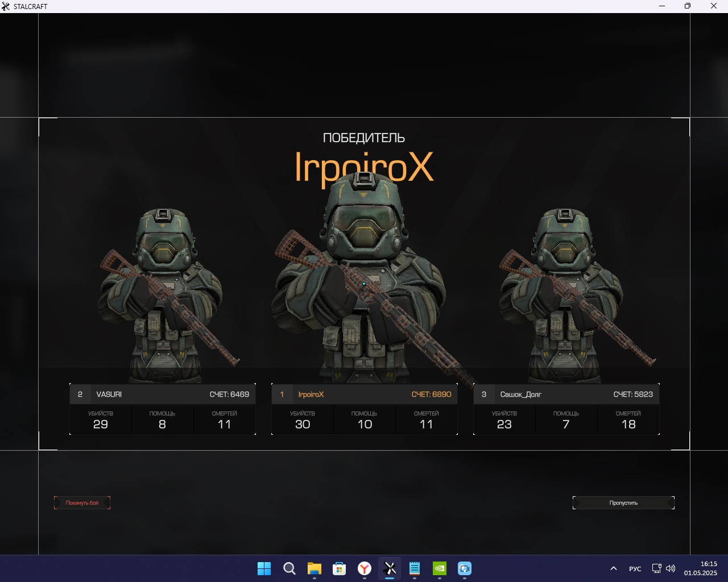The width and height of the screenshot is (728, 582).
Task: Click VASURI's 8 assists value
Action: click(x=162, y=425)
